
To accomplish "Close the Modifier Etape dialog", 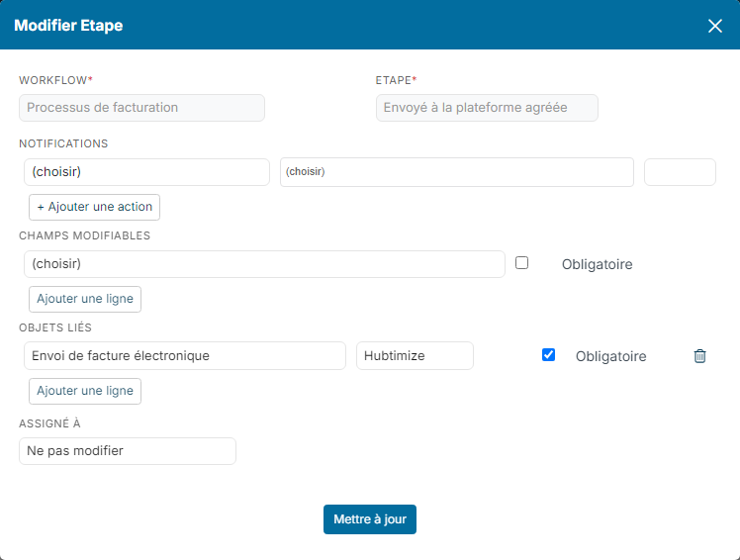I will pos(715,26).
